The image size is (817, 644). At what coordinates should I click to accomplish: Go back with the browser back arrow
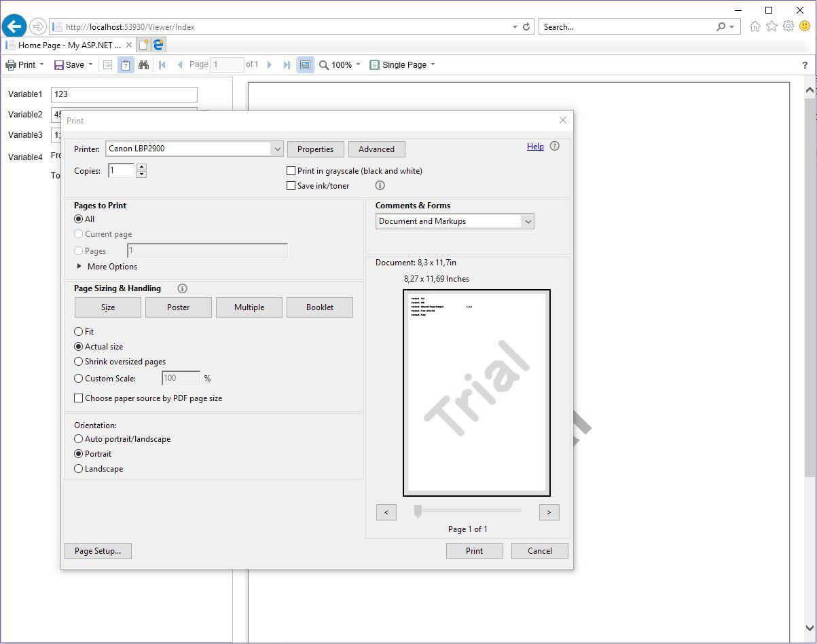click(x=14, y=26)
